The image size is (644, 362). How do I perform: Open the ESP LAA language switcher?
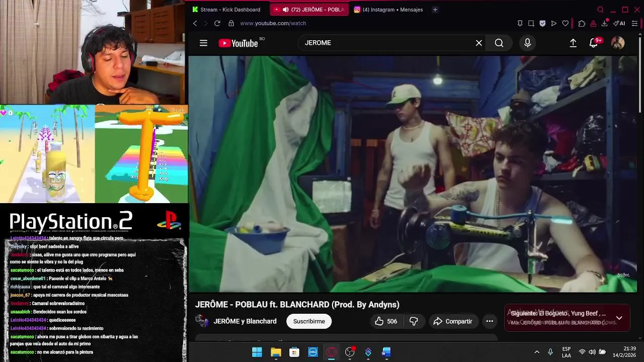567,352
